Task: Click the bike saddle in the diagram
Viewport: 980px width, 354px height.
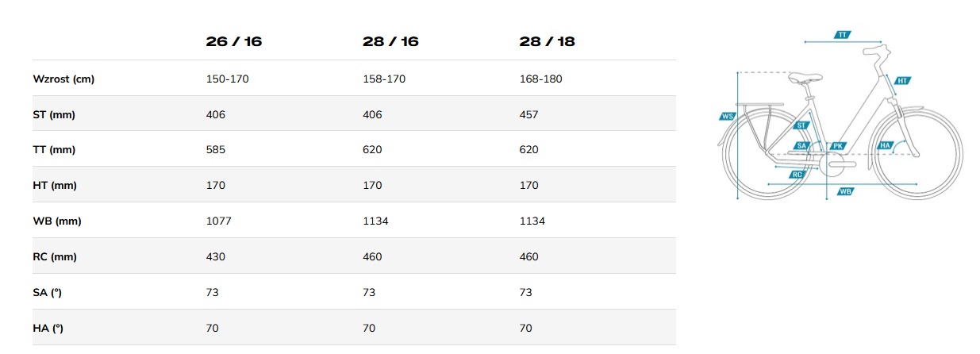Action: (x=803, y=78)
